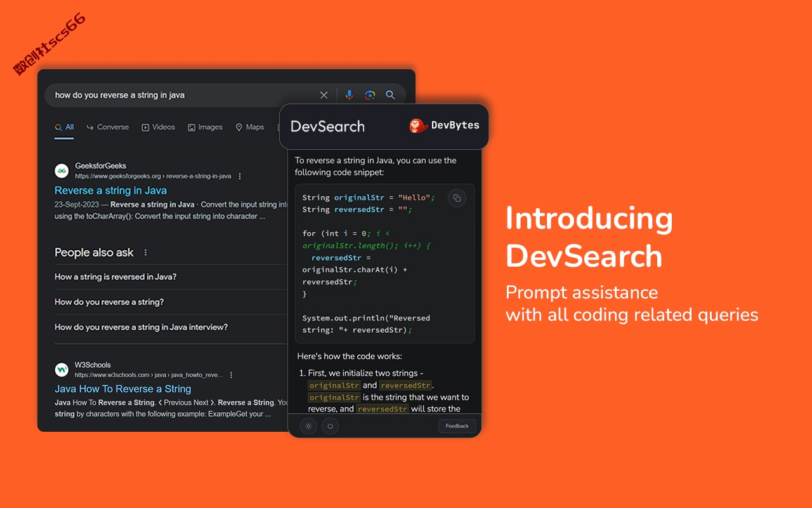Click the Introducing DevSearch headline

pyautogui.click(x=589, y=237)
